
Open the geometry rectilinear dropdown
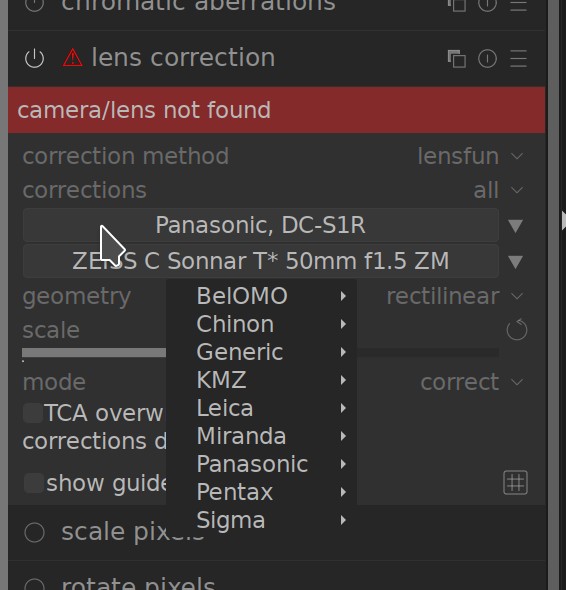[455, 296]
